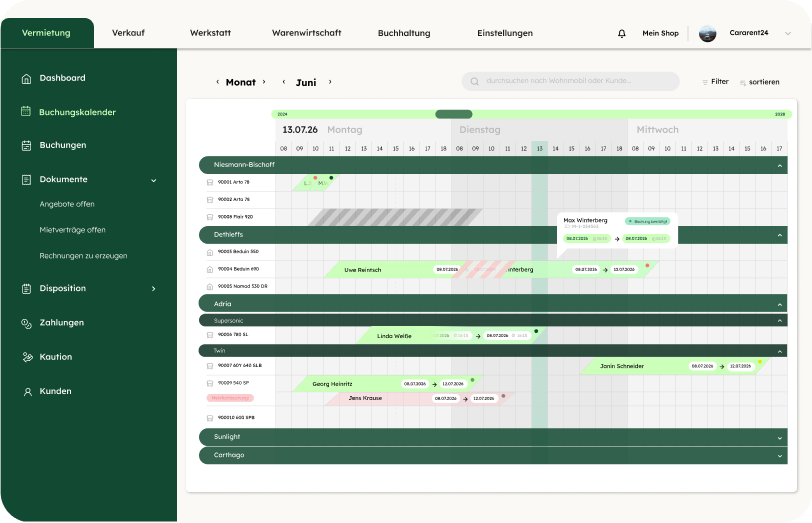Click the sortieren sort icon
812x523 pixels.
click(743, 82)
